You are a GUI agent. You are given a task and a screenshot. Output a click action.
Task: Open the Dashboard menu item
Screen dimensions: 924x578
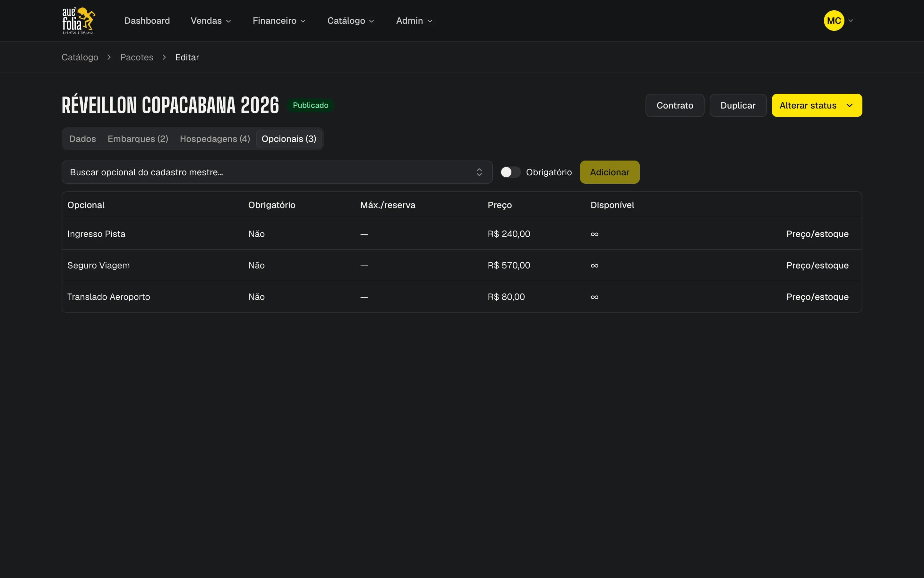[x=147, y=21]
